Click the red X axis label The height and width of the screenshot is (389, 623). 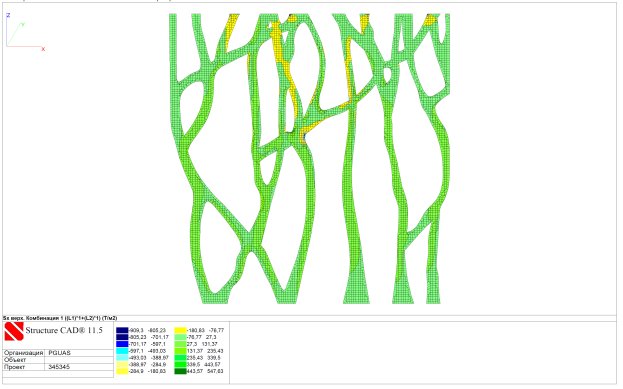(43, 49)
